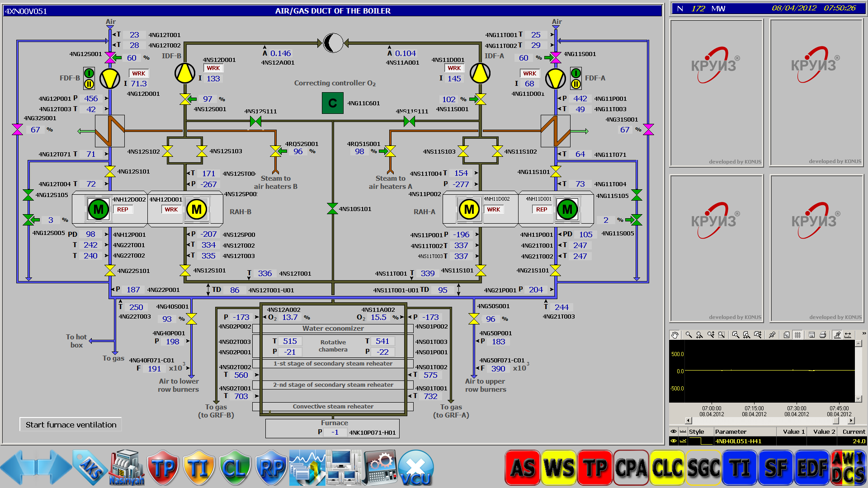Click the zoom magnifier tool in trend toolbar
Viewport: 868px width, 488px height.
(689, 335)
